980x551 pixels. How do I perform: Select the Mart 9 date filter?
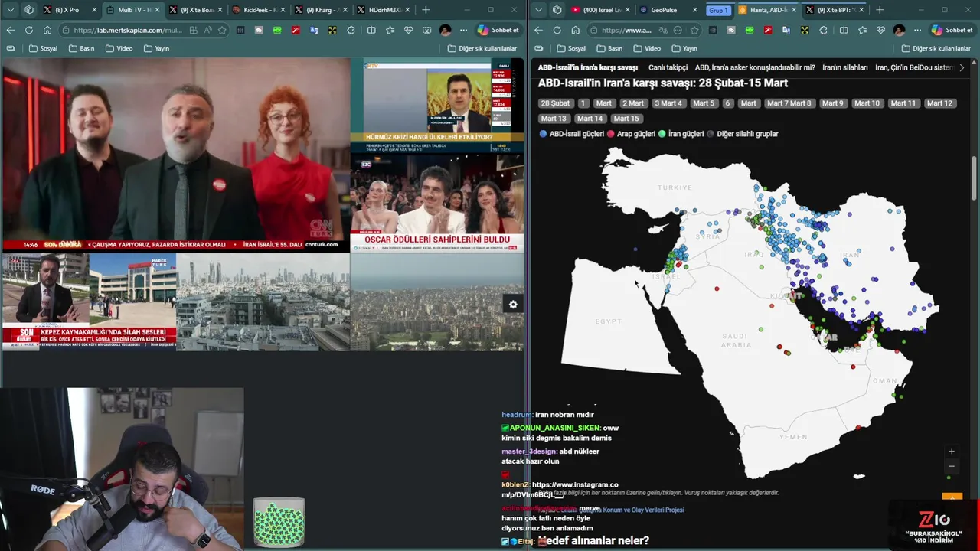click(x=832, y=103)
